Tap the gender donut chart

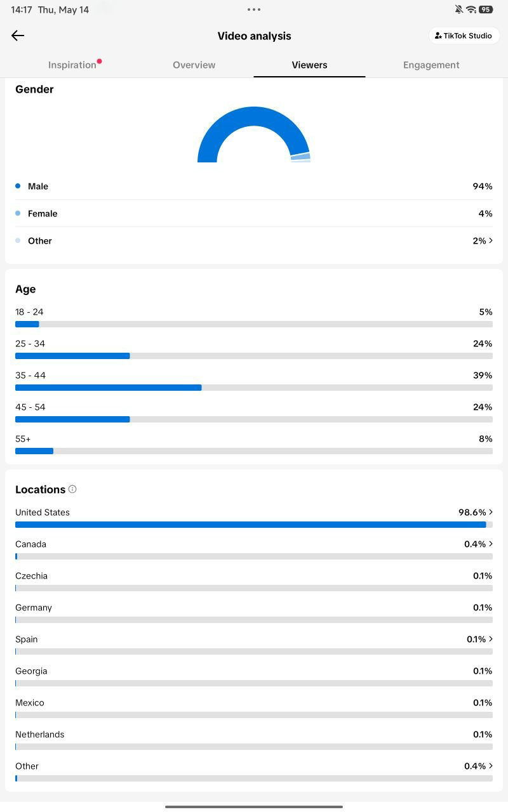click(x=254, y=134)
